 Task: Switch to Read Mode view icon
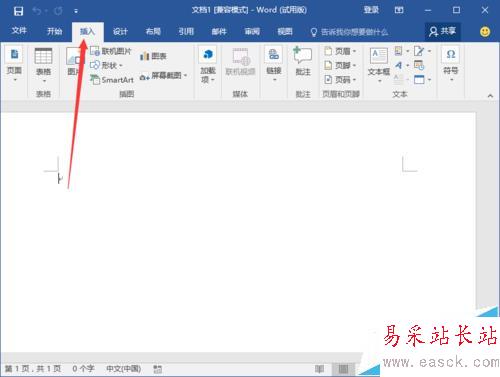pyautogui.click(x=319, y=369)
